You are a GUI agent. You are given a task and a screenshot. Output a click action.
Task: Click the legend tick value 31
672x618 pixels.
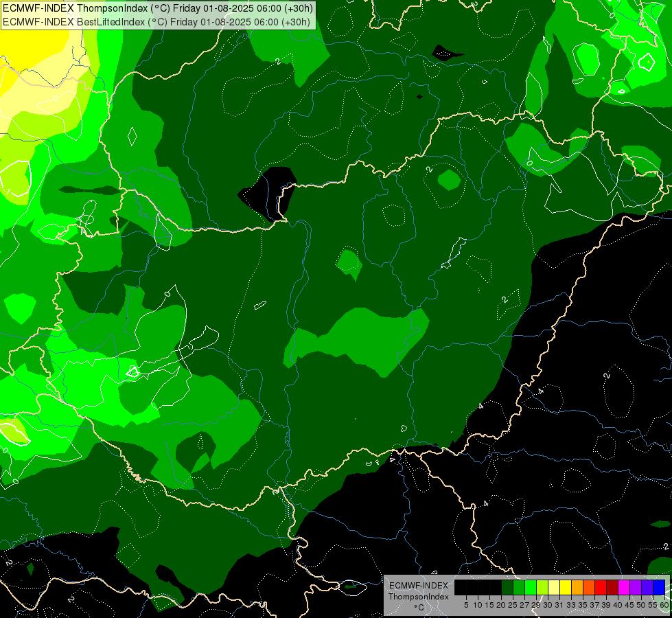559,605
